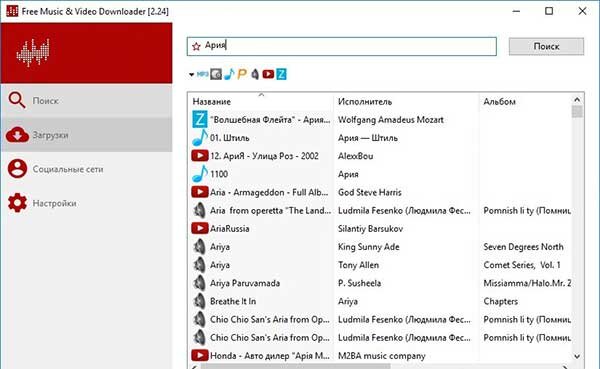Focus the search field containing Ария
This screenshot has width=600, height=369.
point(342,46)
